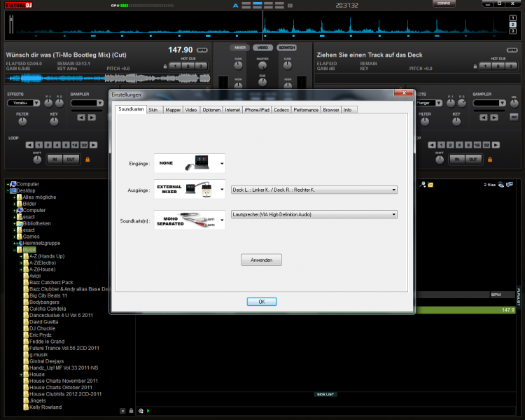
Task: Click left deck hot cue 3
Action: (201, 66)
